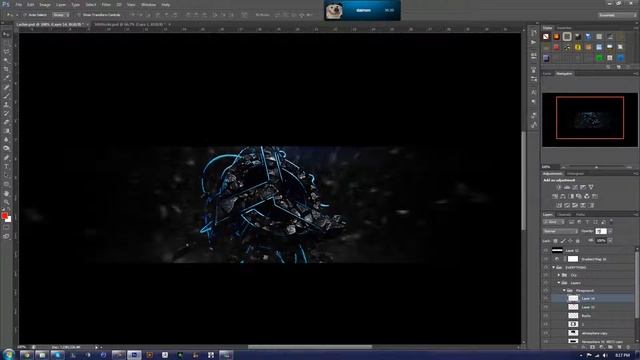Open the Fill slider dropdown arrow
Image resolution: width=640 pixels, height=360 pixels.
(x=611, y=241)
